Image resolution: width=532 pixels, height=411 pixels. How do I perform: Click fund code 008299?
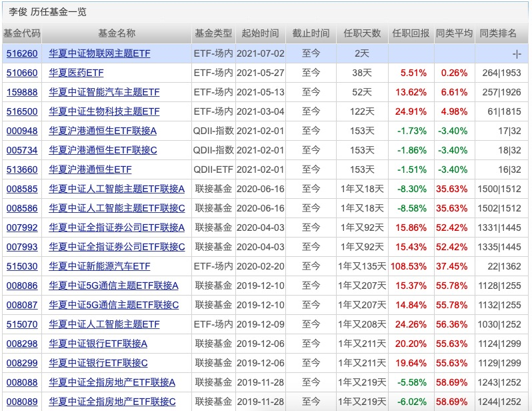pos(22,364)
